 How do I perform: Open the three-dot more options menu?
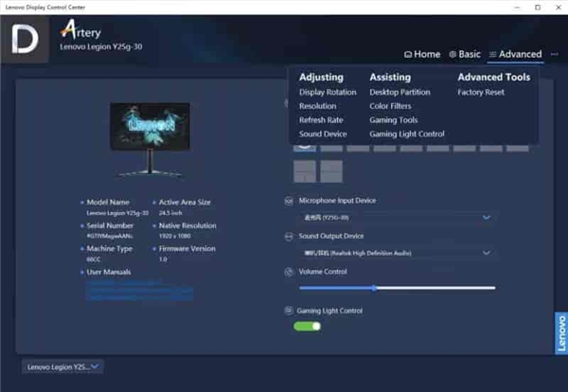pos(554,54)
